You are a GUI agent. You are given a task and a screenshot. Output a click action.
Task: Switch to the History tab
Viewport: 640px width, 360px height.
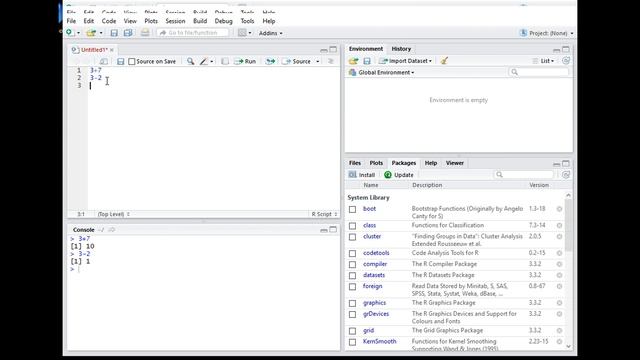point(401,49)
